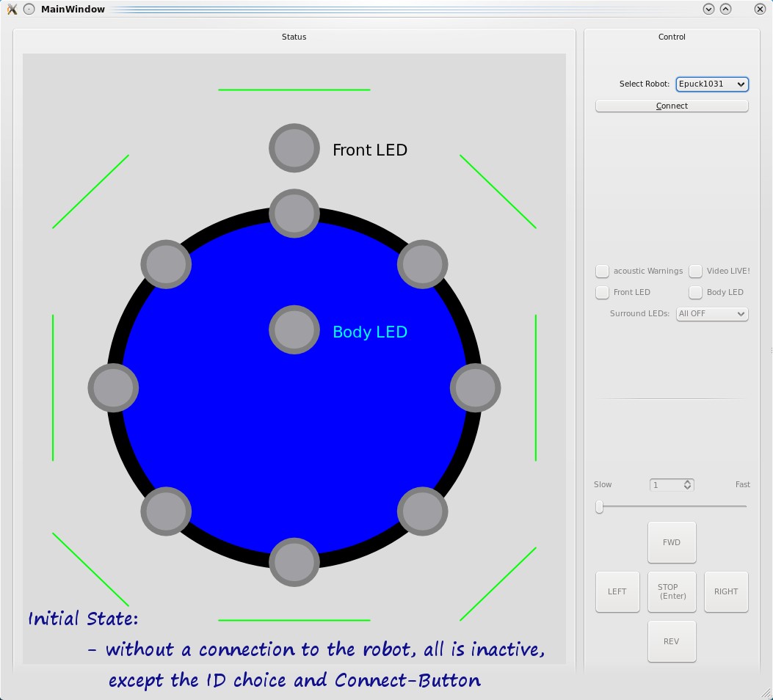Viewport: 773px width, 700px height.
Task: Toggle the Video LIVE! checkbox
Action: click(x=696, y=271)
